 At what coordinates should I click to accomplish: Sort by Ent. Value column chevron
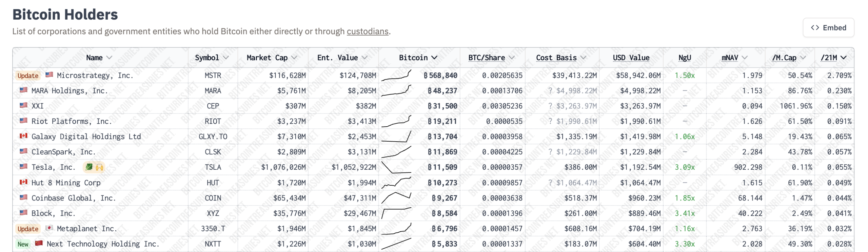(x=364, y=58)
